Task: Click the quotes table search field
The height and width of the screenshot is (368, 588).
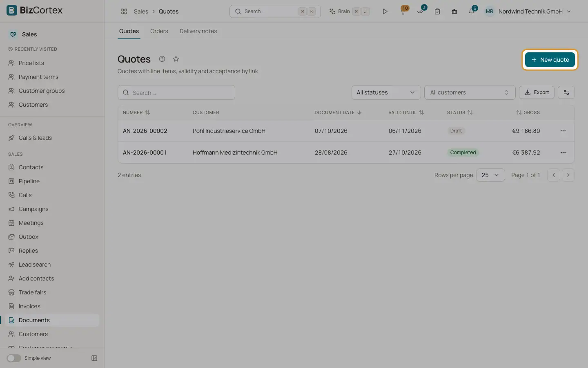Action: pos(176,92)
